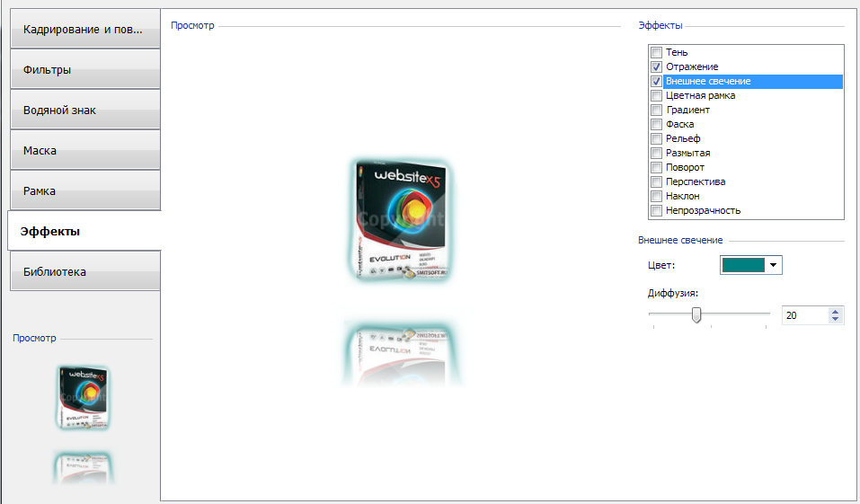Enable the Тень checkbox
This screenshot has width=860, height=504.
[x=657, y=53]
